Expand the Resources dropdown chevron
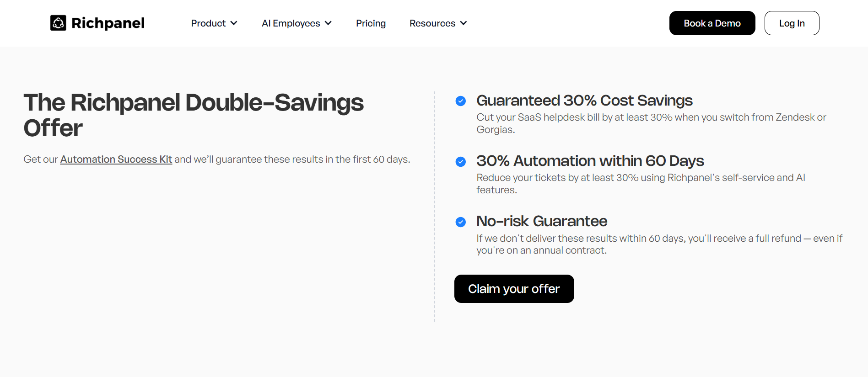The width and height of the screenshot is (868, 377). [464, 23]
